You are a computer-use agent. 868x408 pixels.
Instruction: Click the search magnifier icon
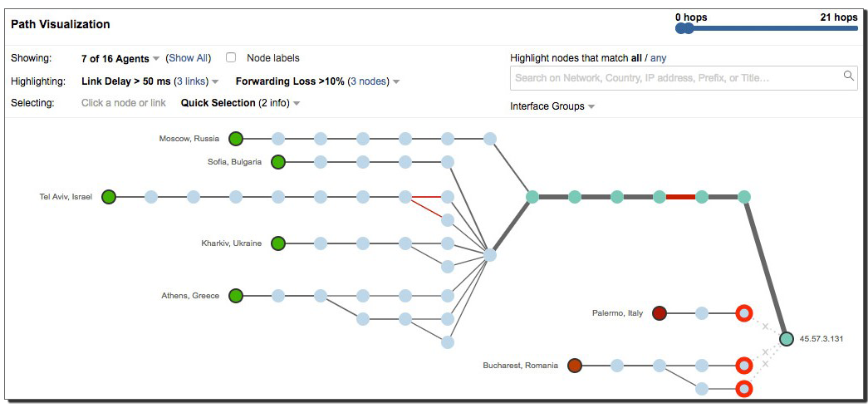point(849,76)
